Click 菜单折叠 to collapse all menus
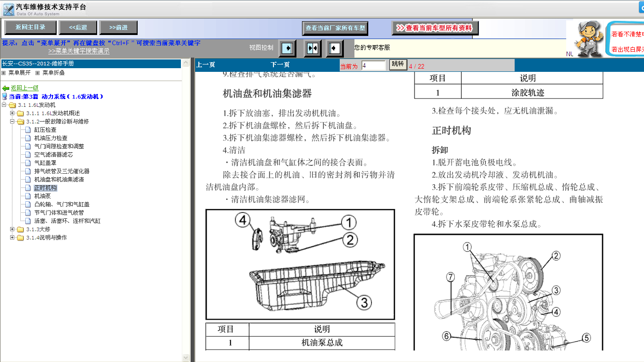644x362 pixels. click(x=53, y=73)
